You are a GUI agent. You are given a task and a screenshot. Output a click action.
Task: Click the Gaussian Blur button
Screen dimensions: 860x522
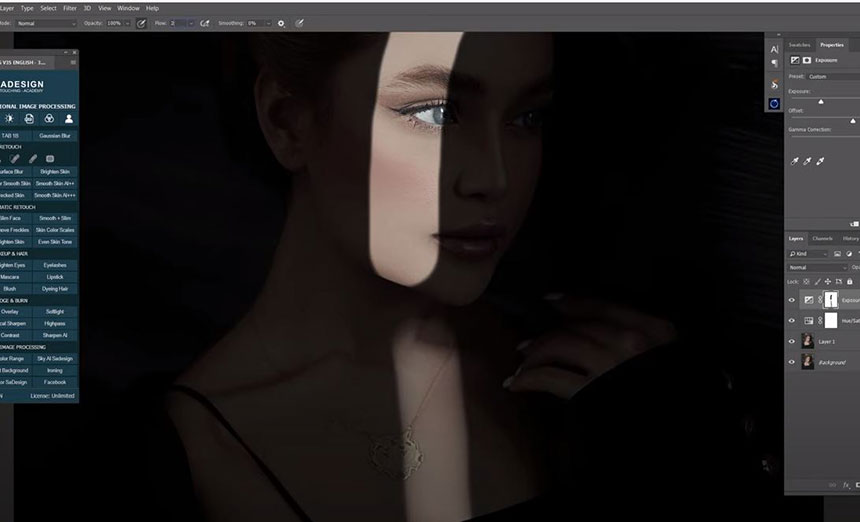click(55, 135)
